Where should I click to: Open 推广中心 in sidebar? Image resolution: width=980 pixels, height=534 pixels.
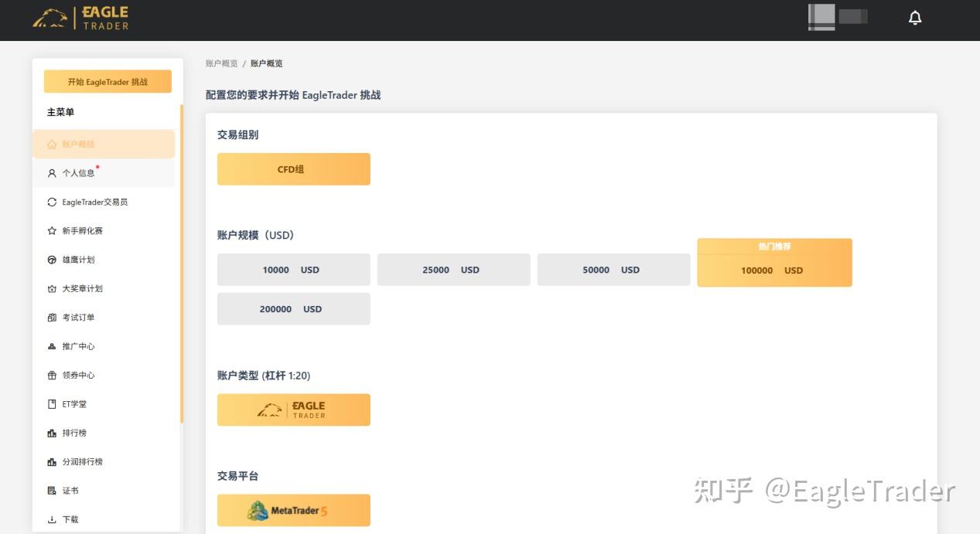pos(104,346)
